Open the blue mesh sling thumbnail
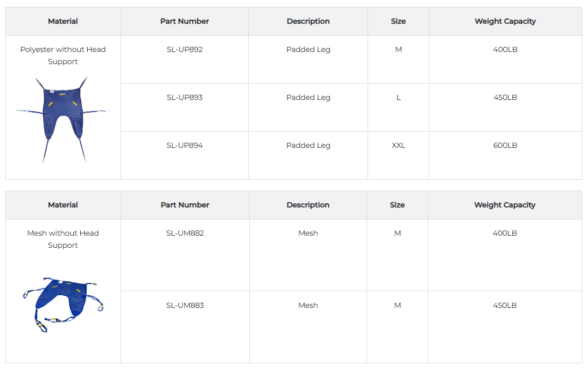 click(63, 304)
